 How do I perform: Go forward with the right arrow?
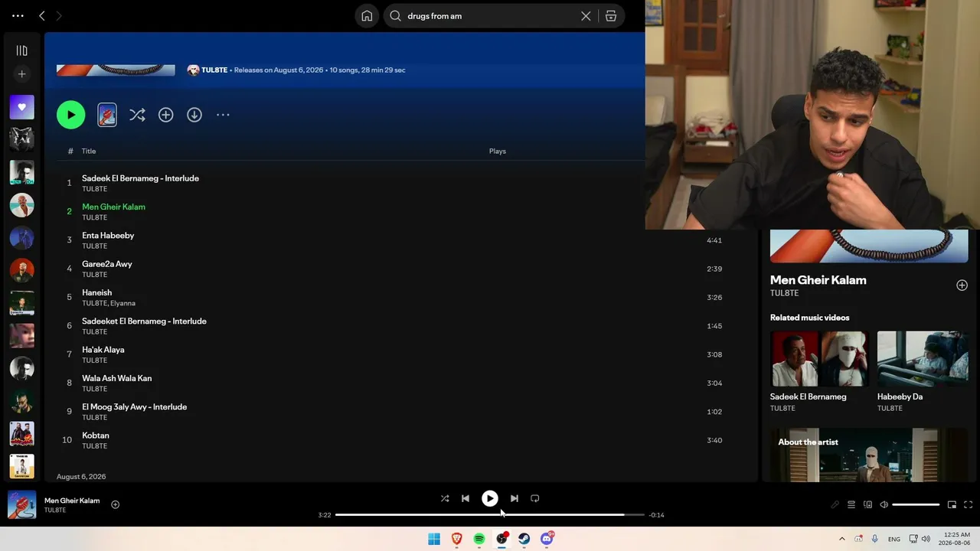pos(59,15)
